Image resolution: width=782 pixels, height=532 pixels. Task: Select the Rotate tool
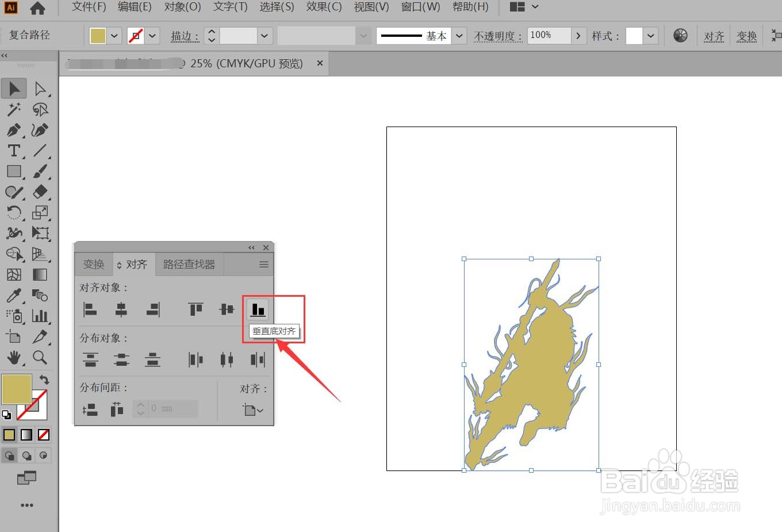tap(14, 213)
